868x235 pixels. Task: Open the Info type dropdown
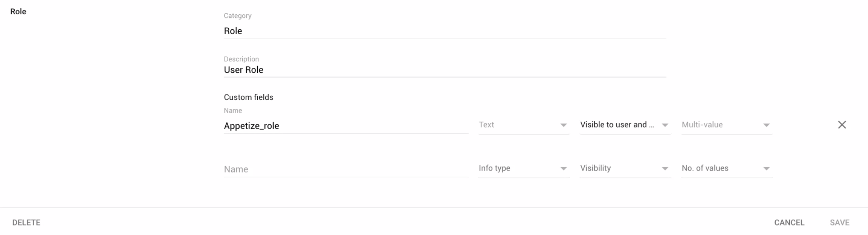point(523,168)
